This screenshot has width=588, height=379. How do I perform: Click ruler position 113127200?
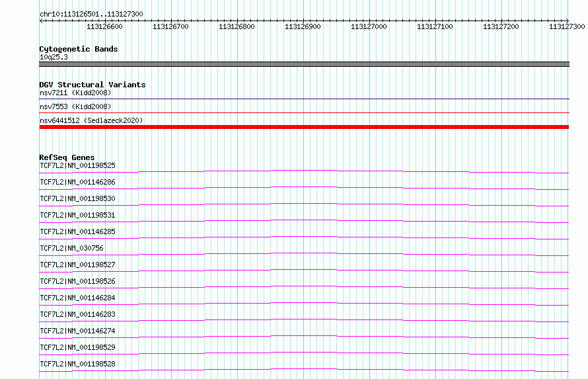coord(501,26)
